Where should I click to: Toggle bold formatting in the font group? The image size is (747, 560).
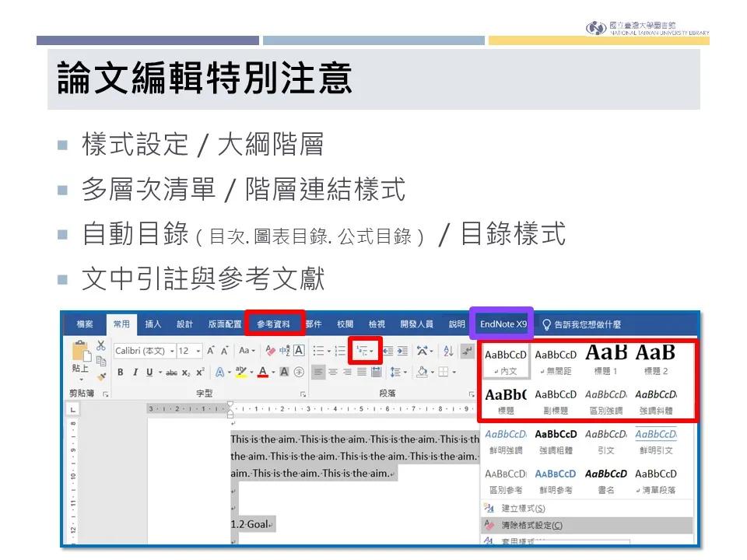[121, 371]
